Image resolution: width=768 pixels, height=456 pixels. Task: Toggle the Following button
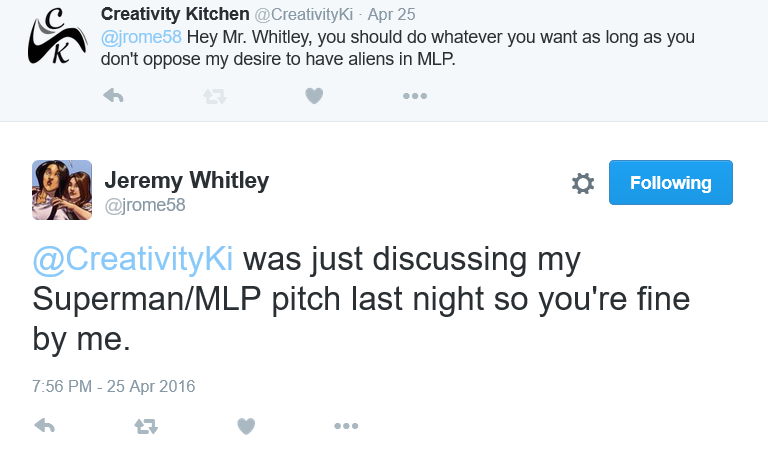coord(670,183)
